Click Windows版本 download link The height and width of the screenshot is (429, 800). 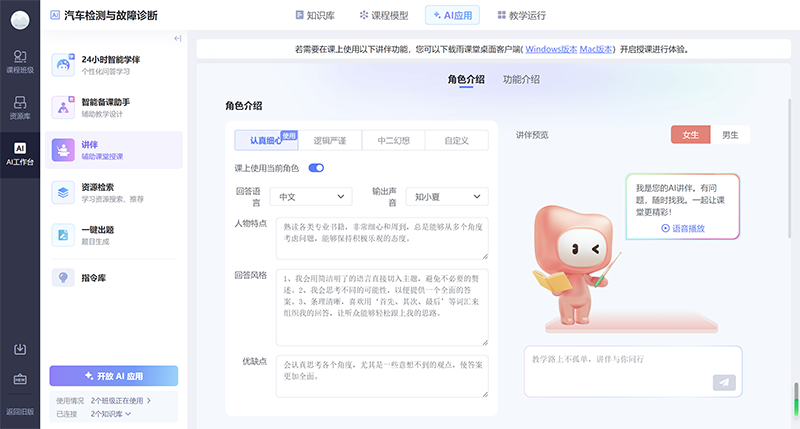[549, 48]
